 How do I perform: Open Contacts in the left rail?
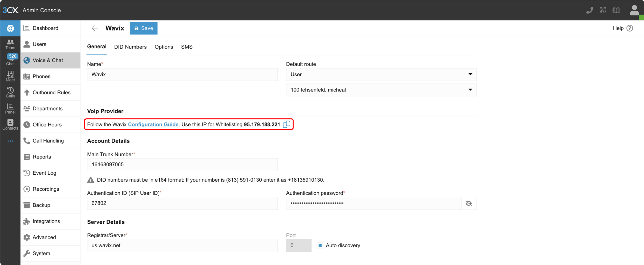pyautogui.click(x=10, y=124)
